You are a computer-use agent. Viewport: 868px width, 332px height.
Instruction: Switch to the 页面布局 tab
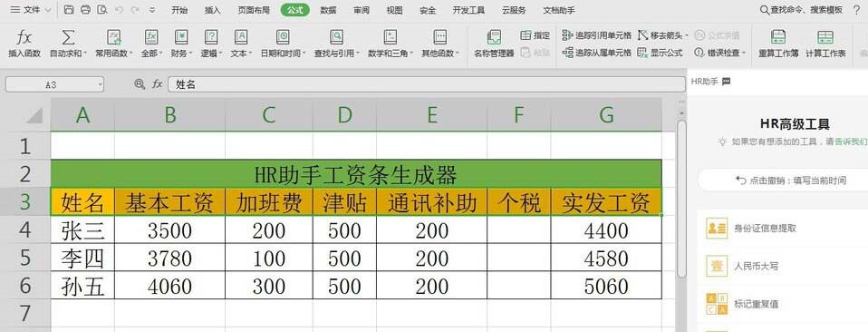254,10
